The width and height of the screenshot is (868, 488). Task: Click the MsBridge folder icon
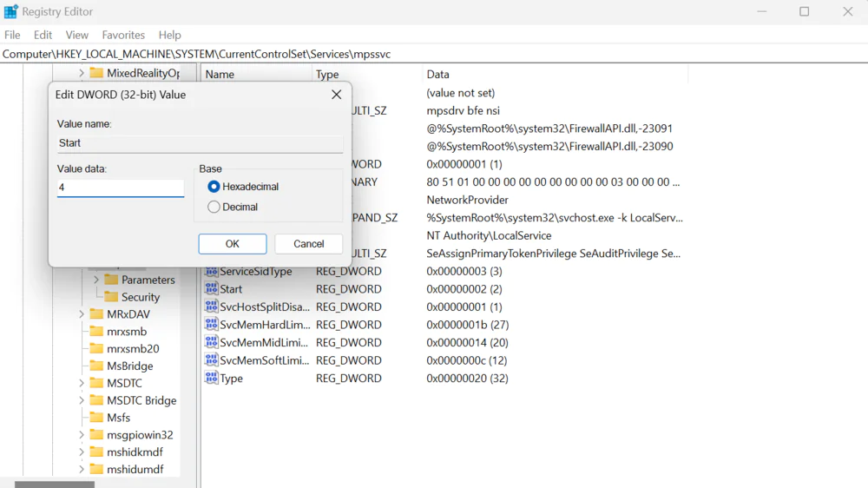(96, 366)
